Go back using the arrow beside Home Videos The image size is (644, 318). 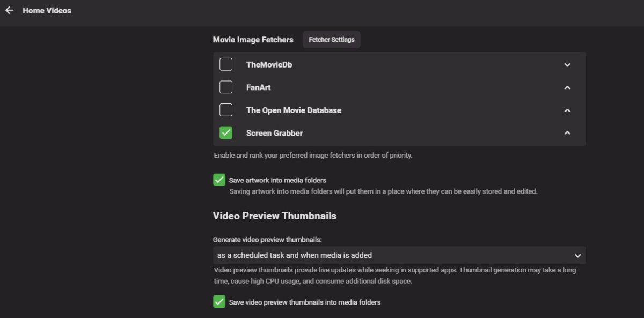[x=9, y=10]
